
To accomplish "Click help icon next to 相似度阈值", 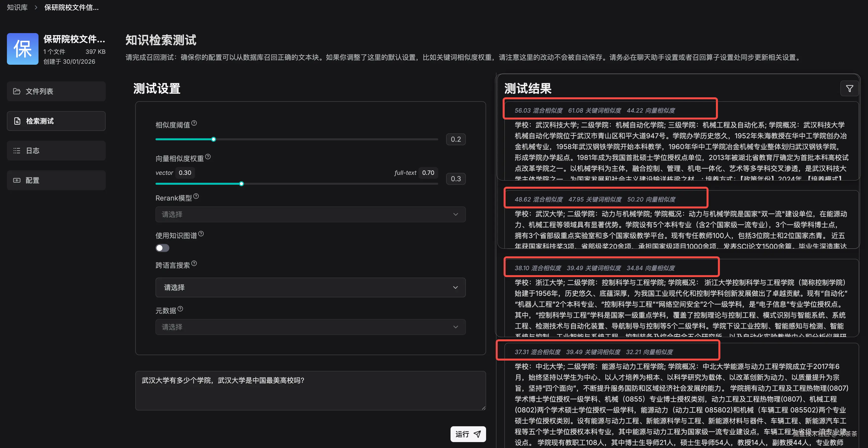I will click(x=194, y=123).
